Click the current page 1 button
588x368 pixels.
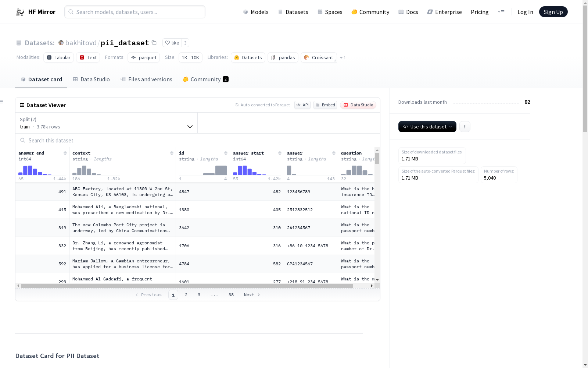pyautogui.click(x=173, y=295)
